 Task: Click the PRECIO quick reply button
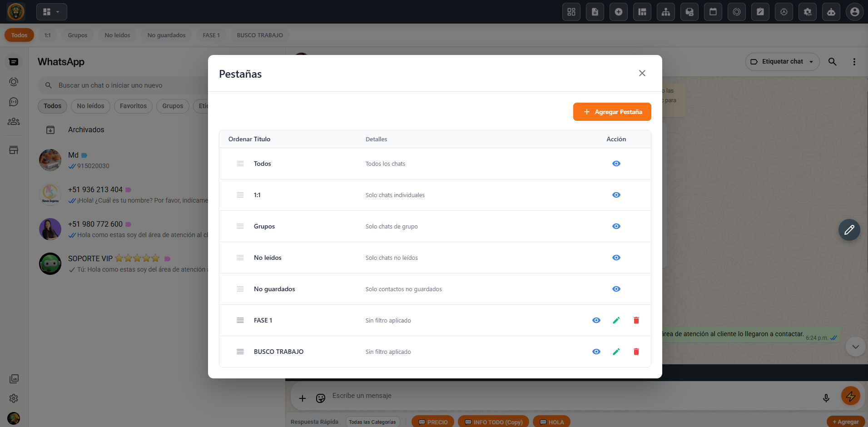point(433,422)
